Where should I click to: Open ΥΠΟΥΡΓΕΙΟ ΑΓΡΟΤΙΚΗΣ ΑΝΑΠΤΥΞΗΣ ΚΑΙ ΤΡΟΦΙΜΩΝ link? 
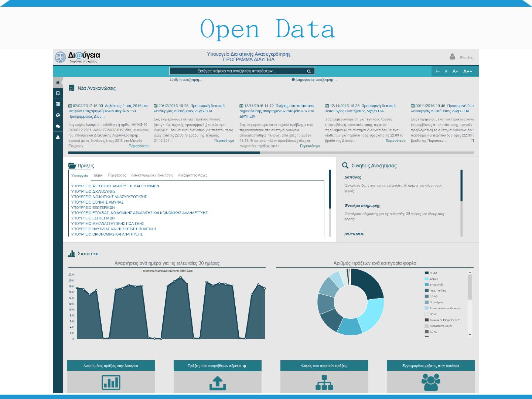pyautogui.click(x=115, y=186)
